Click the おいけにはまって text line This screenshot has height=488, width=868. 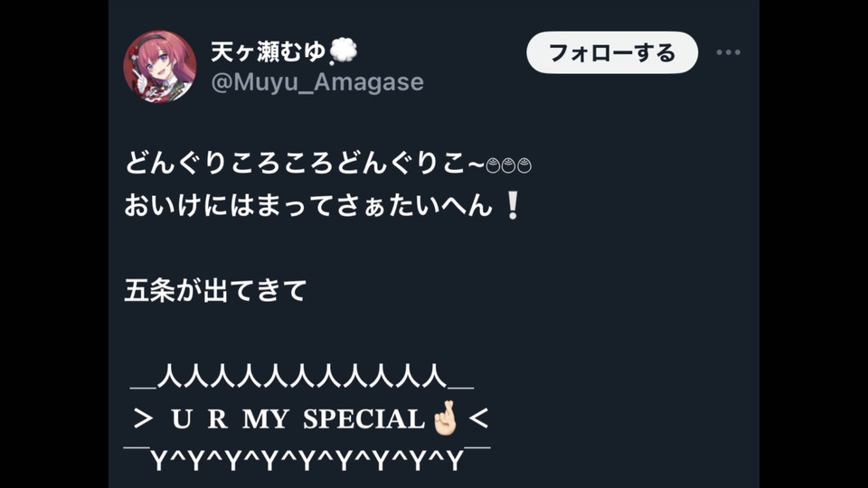pos(322,205)
